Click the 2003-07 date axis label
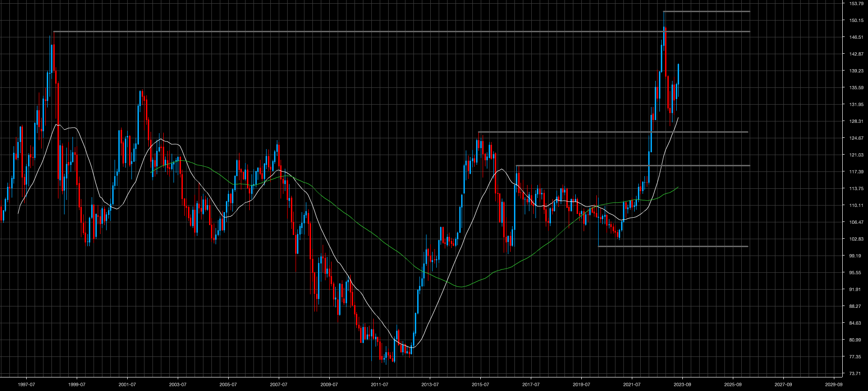Viewport: 868px width, 391px height. point(178,385)
